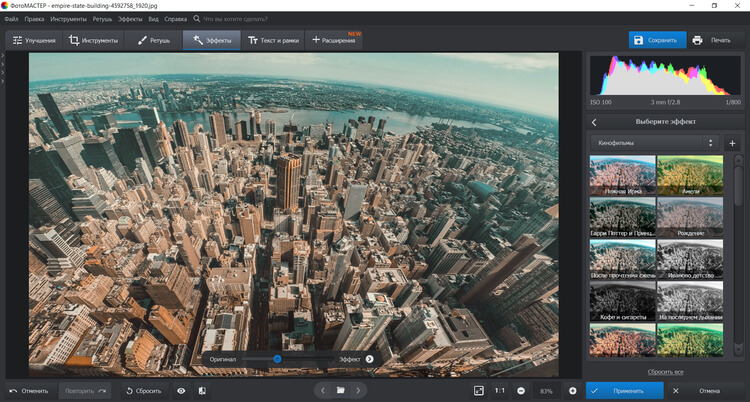The width and height of the screenshot is (750, 402).
Task: Click the effect strength slider handle
Action: [x=277, y=358]
